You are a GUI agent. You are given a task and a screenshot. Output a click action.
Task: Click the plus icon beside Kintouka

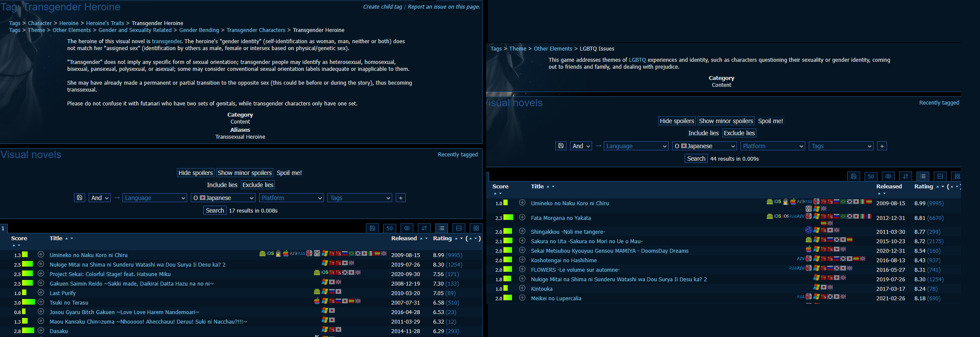pos(522,288)
